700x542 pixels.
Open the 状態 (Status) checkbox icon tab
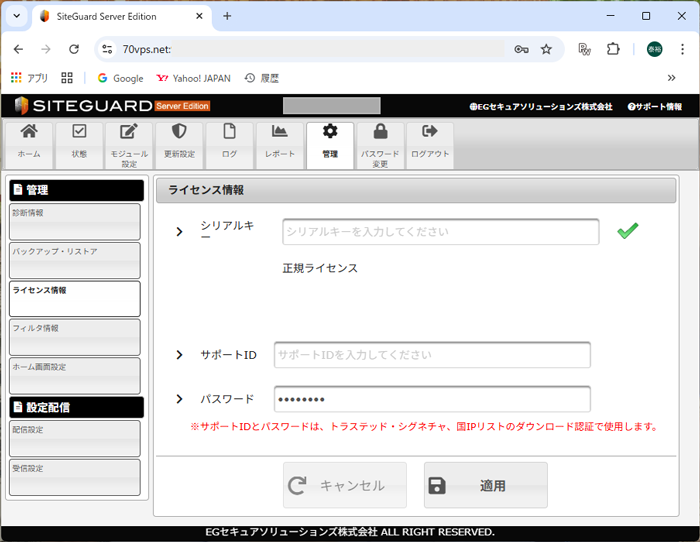click(79, 146)
